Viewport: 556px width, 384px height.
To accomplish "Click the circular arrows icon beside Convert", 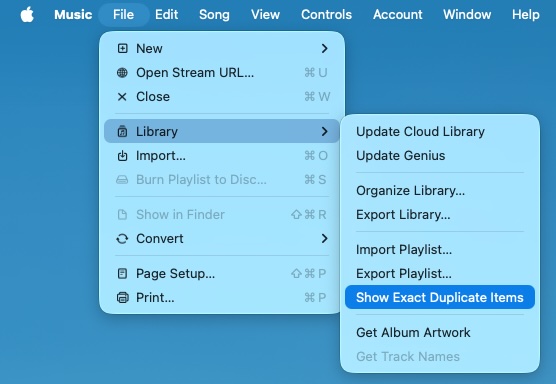I will coord(122,239).
